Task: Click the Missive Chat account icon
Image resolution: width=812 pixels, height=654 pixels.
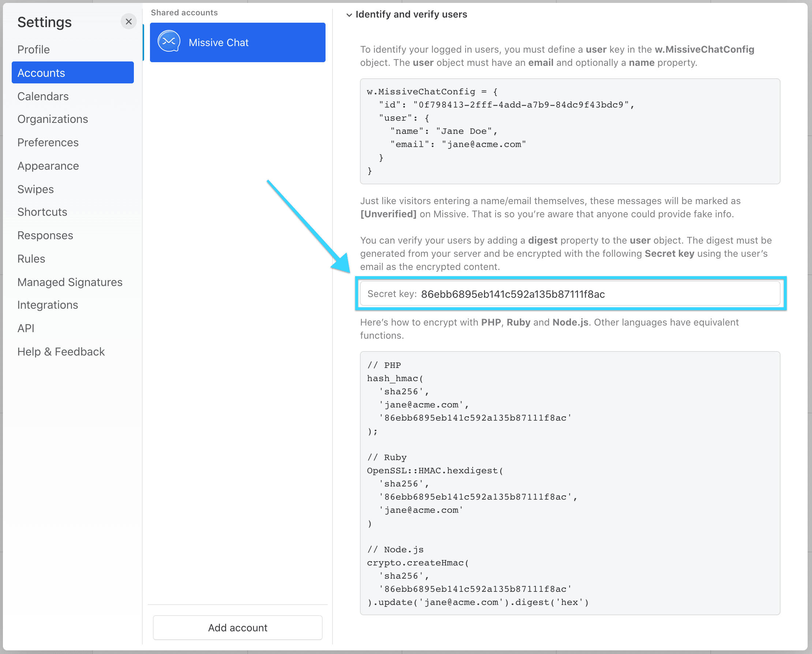Action: pos(169,42)
